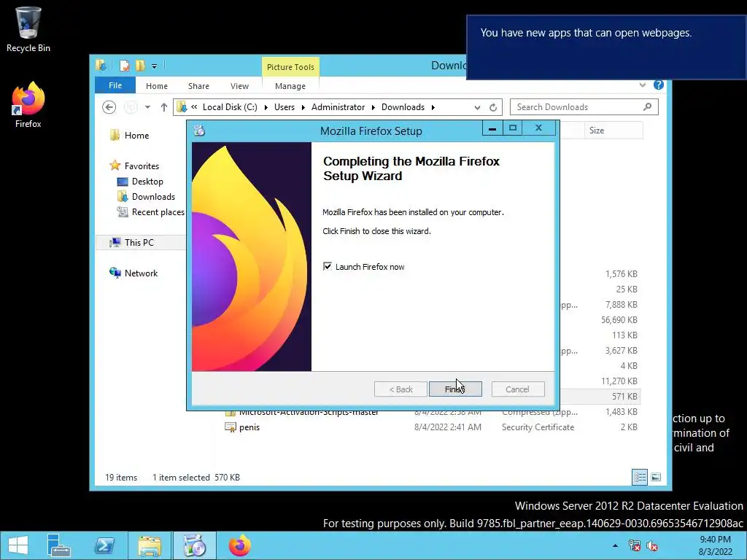Select Favorites in the navigation pane
Viewport: 747px width, 560px height.
142,166
